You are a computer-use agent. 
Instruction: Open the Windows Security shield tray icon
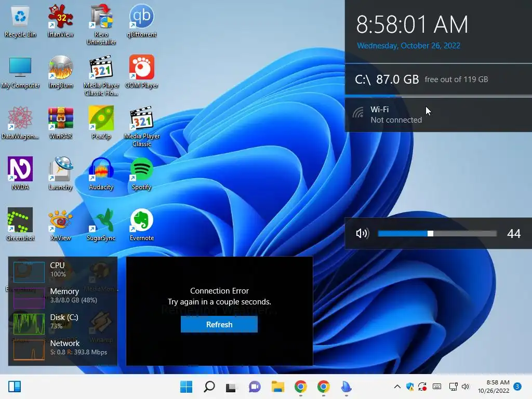[x=410, y=387]
